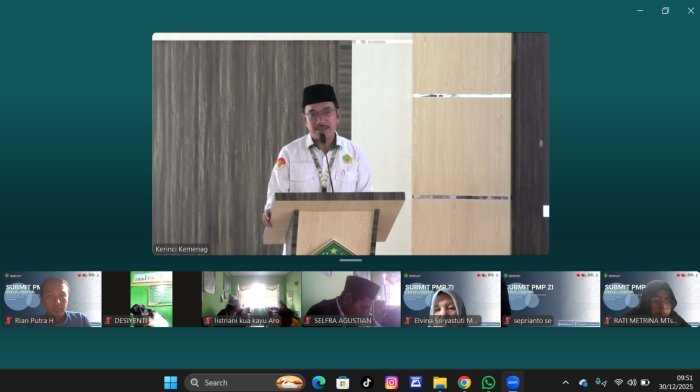The height and width of the screenshot is (392, 700).
Task: Click the taskbar Search box
Action: pyautogui.click(x=245, y=383)
